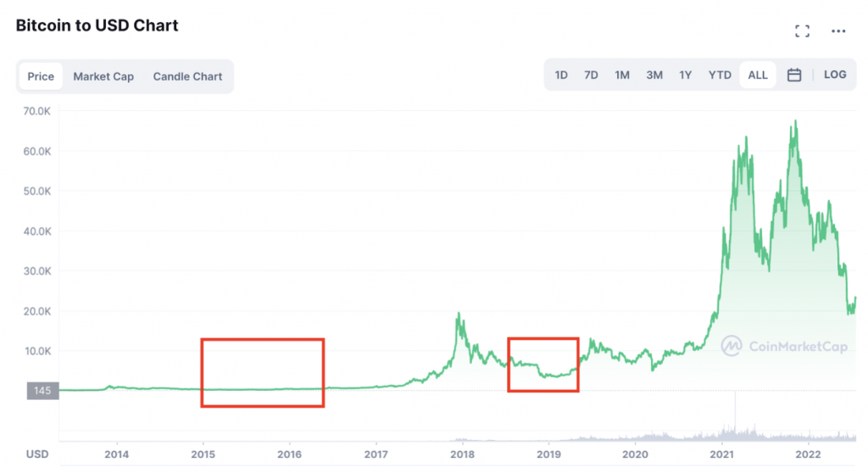Screen dimensions: 868x473
Task: Switch to the Market Cap tab
Action: pyautogui.click(x=103, y=76)
